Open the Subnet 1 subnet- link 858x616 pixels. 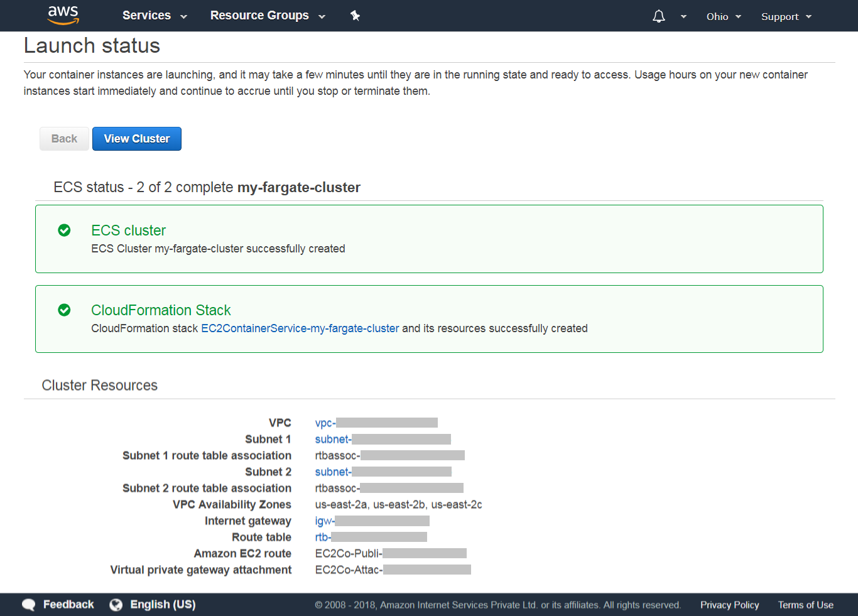coord(383,440)
